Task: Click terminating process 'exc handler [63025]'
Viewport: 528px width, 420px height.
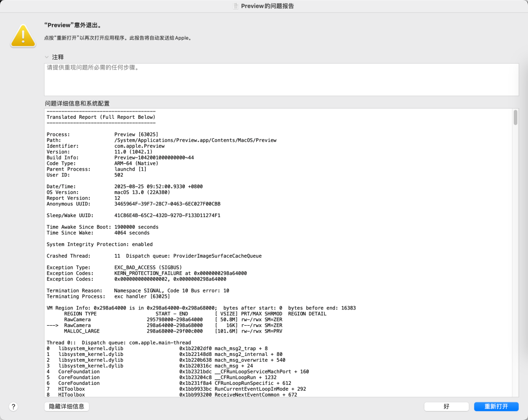Action: tap(142, 296)
